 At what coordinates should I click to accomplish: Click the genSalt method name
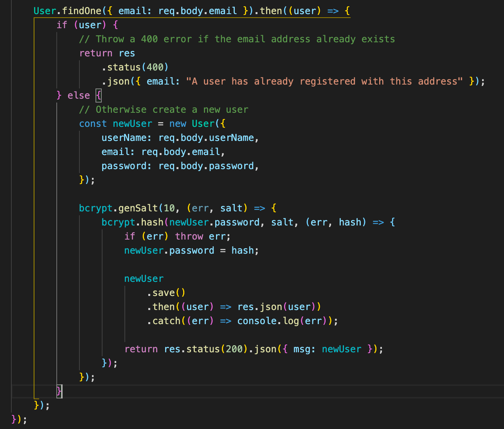[138, 208]
